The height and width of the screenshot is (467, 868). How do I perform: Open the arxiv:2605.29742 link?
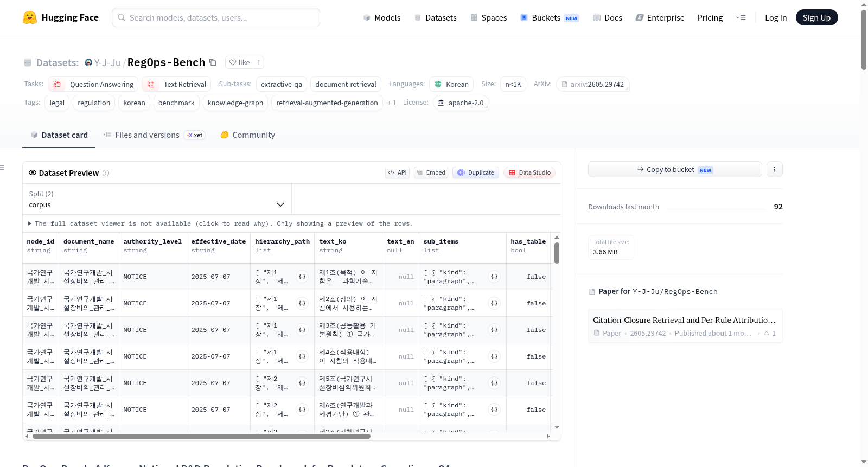(x=592, y=84)
